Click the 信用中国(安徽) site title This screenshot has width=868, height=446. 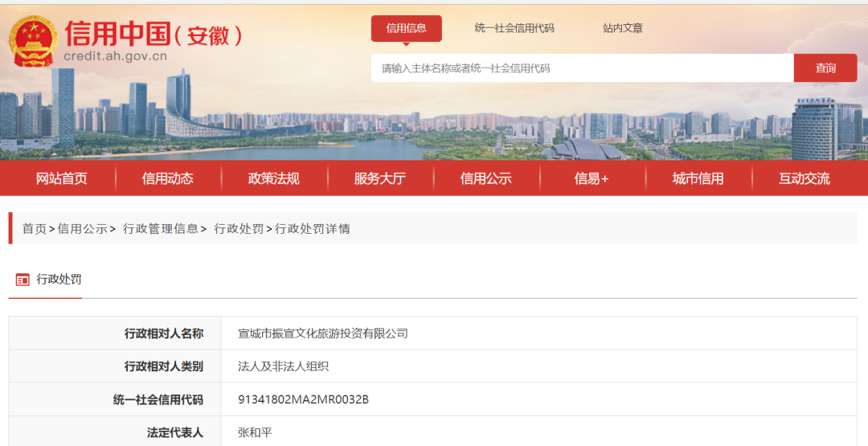point(153,33)
